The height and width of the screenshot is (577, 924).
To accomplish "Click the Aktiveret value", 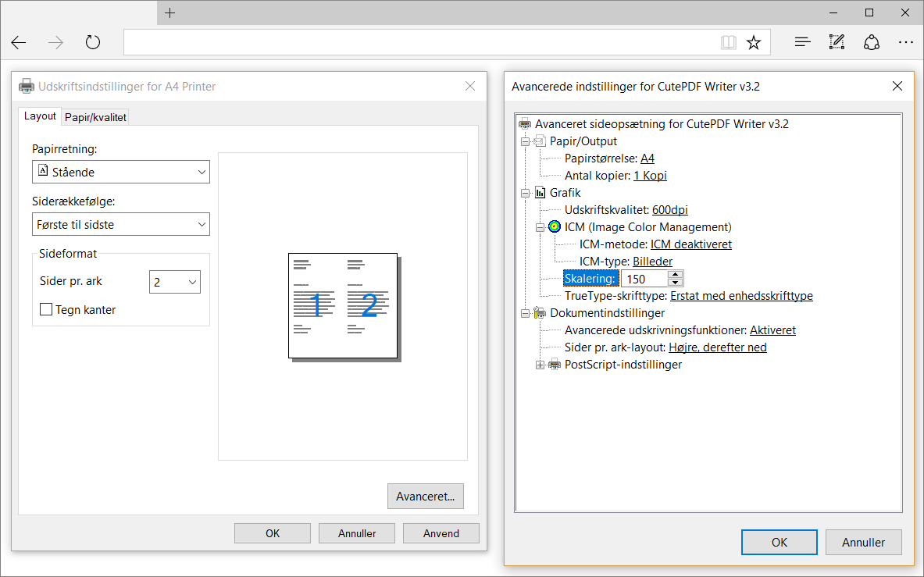I will point(772,330).
